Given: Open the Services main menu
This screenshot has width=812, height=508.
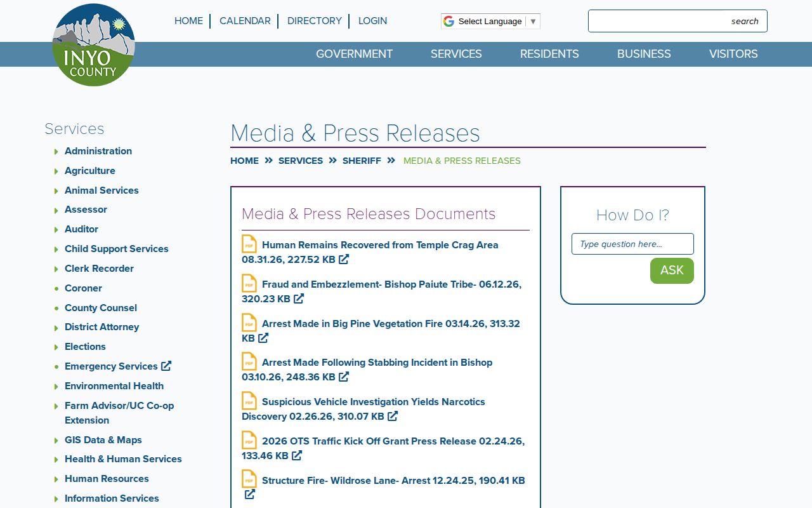Looking at the screenshot, I should [456, 54].
